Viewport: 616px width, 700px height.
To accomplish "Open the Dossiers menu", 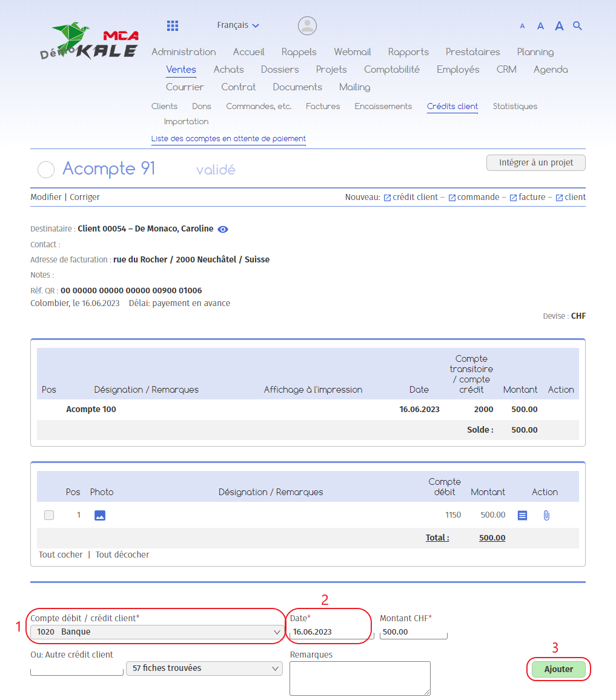I will pos(280,70).
